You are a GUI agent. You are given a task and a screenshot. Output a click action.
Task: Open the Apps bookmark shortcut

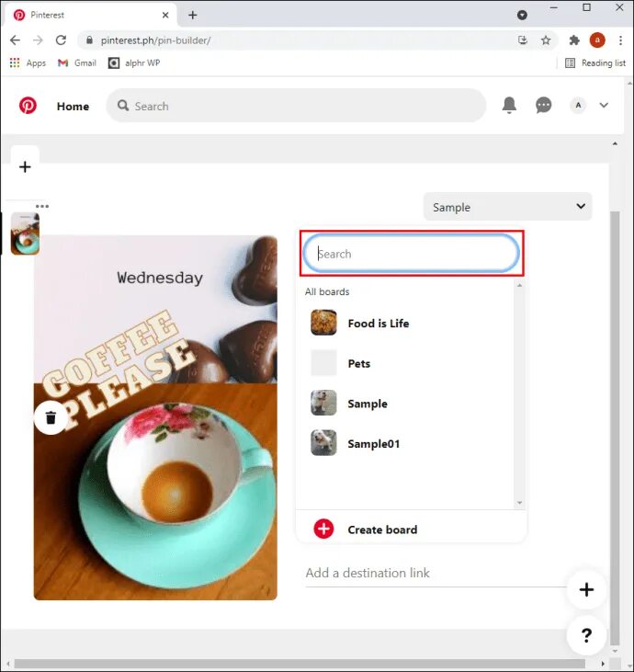click(x=28, y=63)
